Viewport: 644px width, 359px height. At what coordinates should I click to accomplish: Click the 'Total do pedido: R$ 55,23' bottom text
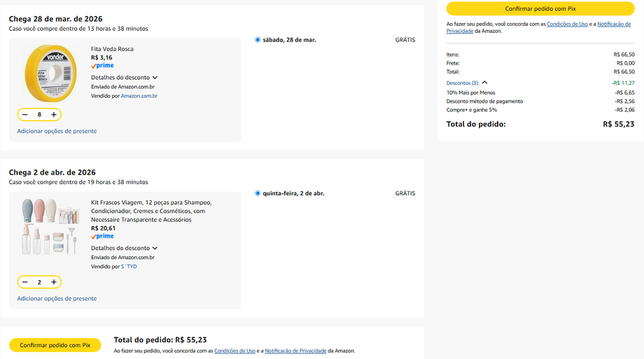(x=160, y=340)
